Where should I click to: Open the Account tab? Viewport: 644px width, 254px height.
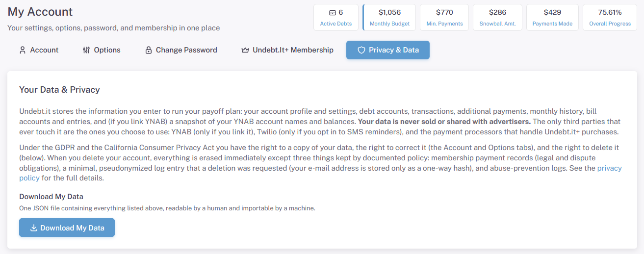tap(39, 50)
